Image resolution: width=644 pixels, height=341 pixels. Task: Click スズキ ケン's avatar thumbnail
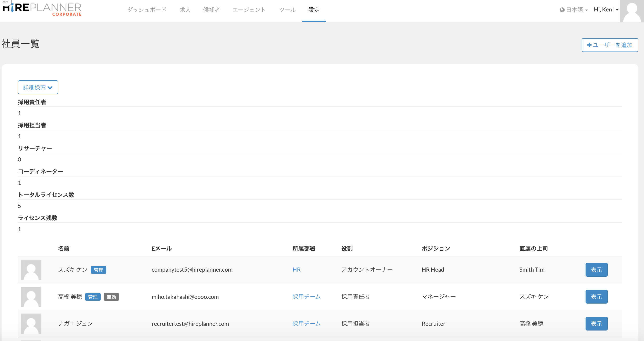click(x=31, y=269)
